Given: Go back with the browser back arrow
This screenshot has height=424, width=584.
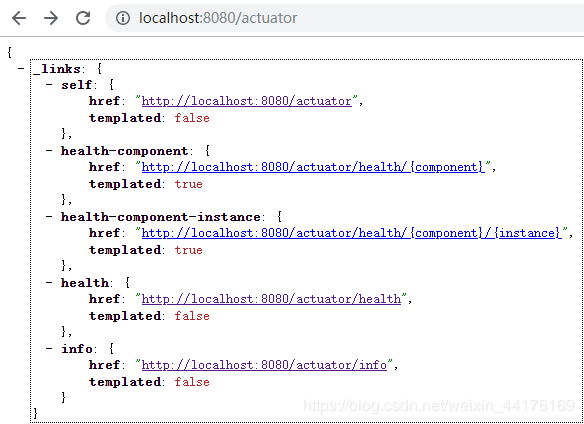Looking at the screenshot, I should click(19, 18).
